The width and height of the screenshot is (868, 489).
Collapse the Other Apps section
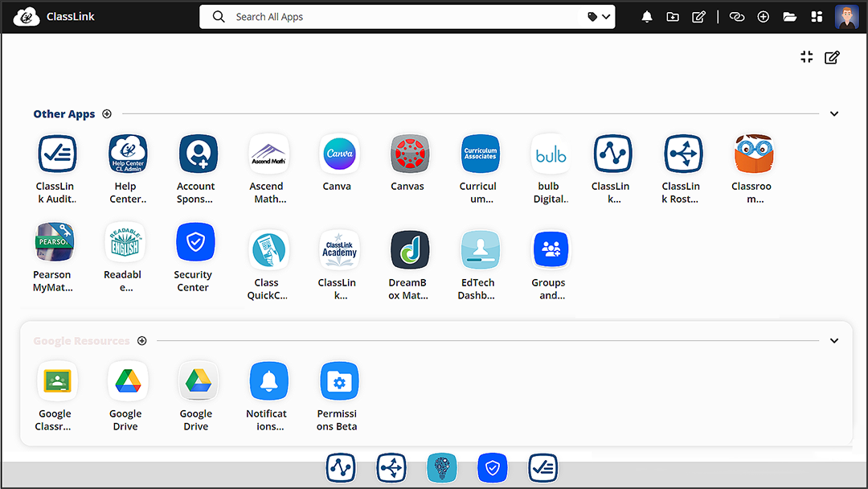(x=834, y=113)
